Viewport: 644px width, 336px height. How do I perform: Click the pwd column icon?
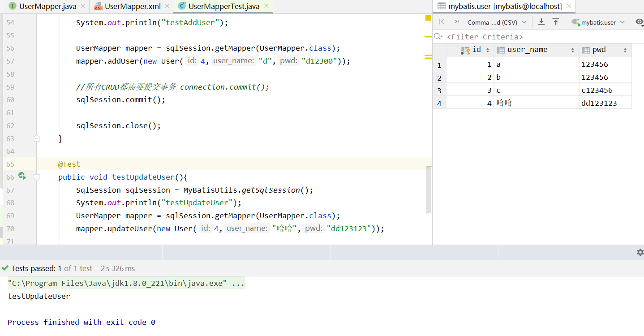coord(586,50)
